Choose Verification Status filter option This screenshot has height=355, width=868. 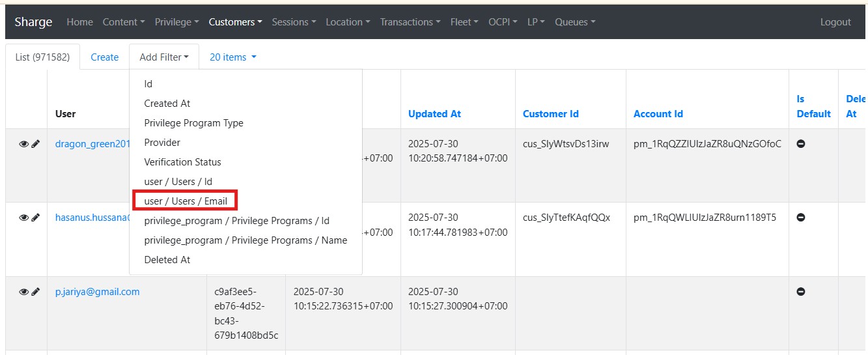[x=182, y=162]
